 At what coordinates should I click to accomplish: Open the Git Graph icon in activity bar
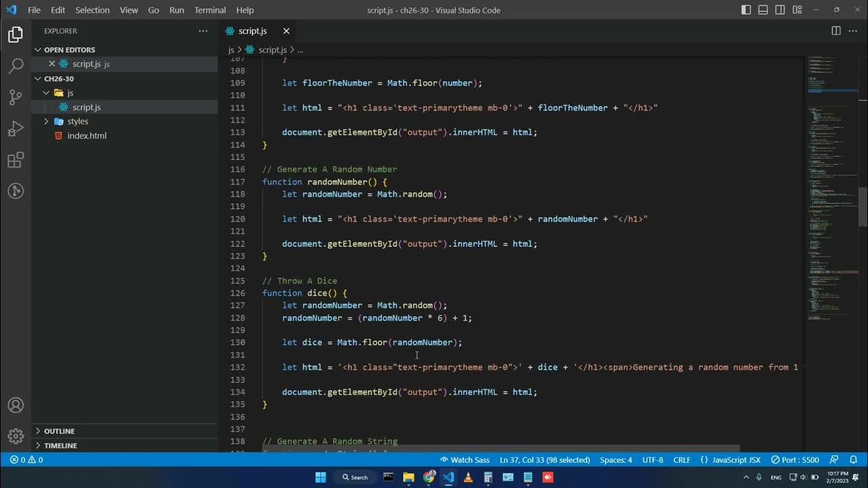(16, 191)
